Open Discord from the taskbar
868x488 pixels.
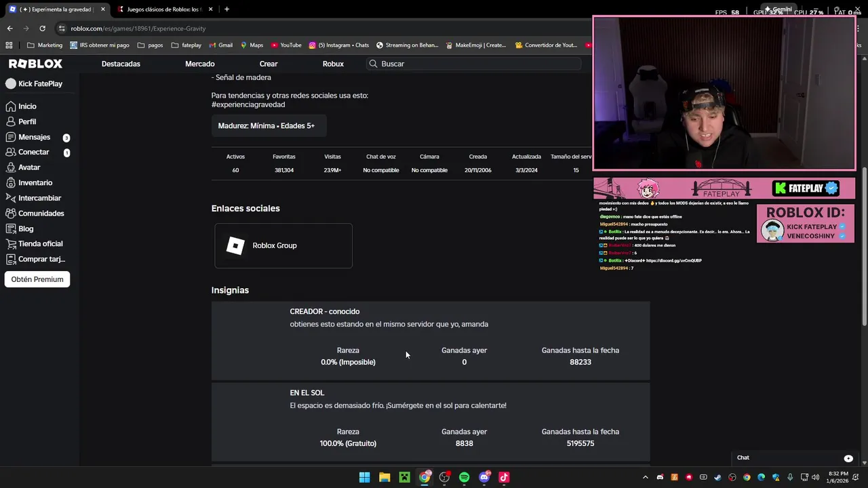tap(484, 477)
